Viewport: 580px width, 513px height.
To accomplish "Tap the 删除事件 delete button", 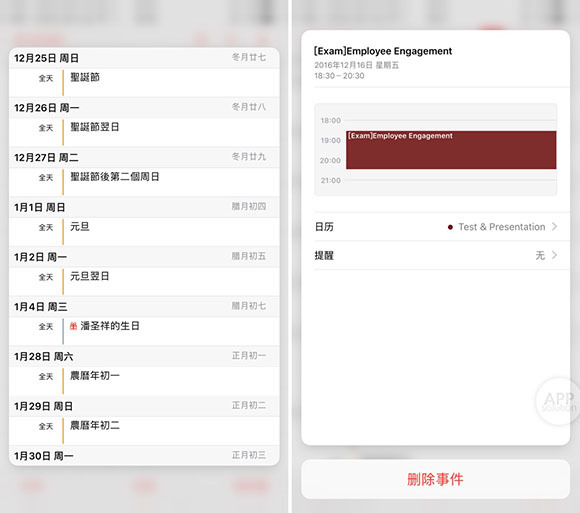I will [x=435, y=479].
